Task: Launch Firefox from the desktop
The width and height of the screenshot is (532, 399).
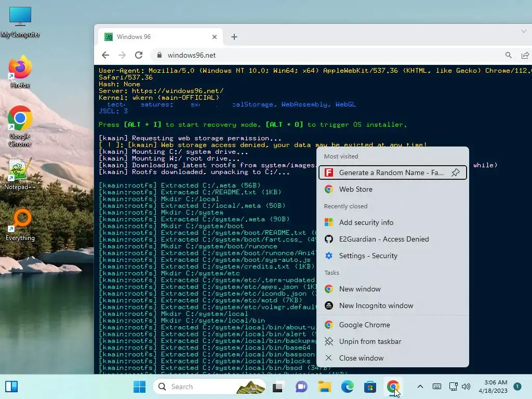Action: (x=20, y=72)
